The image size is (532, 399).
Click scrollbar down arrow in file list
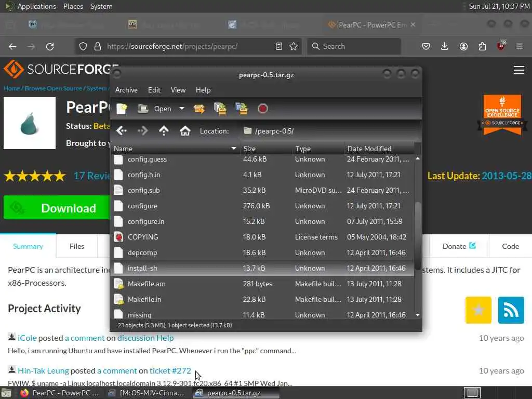tap(418, 315)
